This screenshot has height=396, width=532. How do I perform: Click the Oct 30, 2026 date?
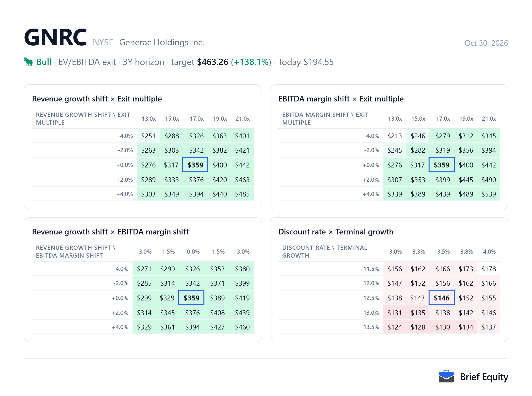coord(486,43)
